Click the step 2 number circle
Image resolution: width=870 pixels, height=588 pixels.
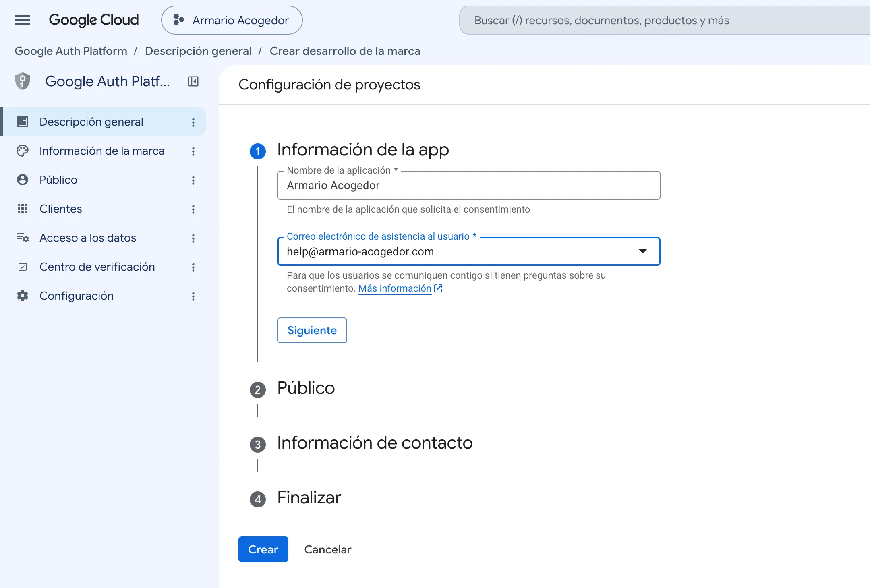[x=258, y=390]
